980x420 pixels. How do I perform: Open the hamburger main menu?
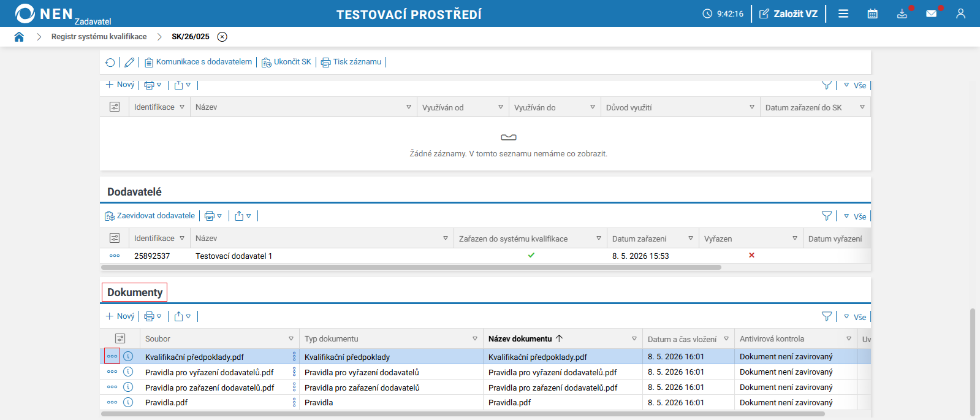click(x=843, y=13)
